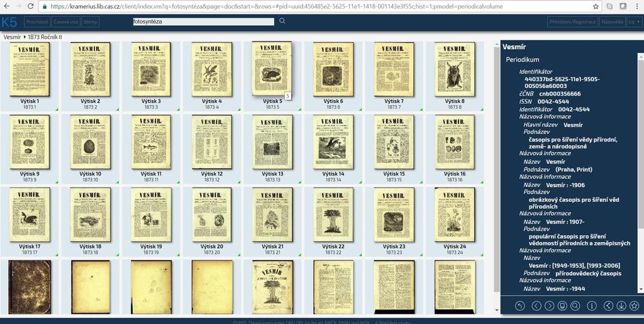The height and width of the screenshot is (324, 644).
Task: Click the shield extension icon in browser
Action: tap(623, 6)
